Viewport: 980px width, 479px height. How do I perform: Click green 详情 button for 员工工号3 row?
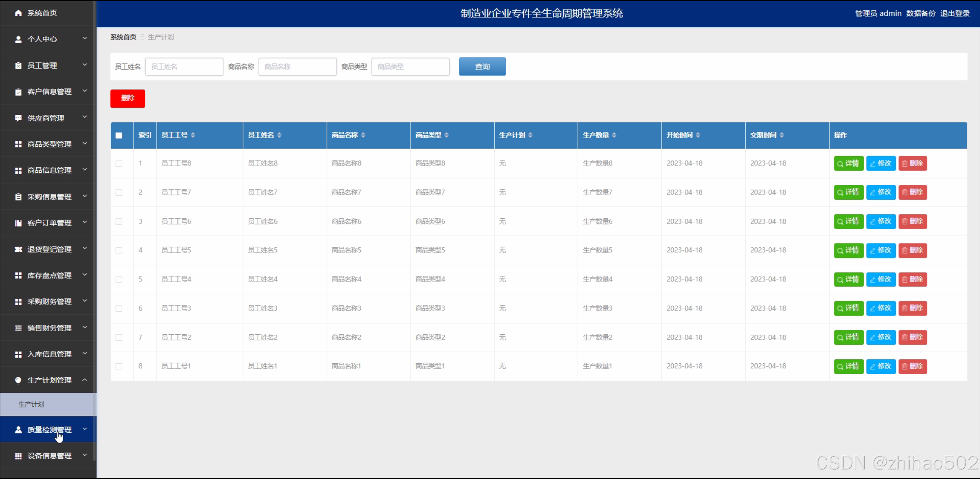pyautogui.click(x=848, y=308)
